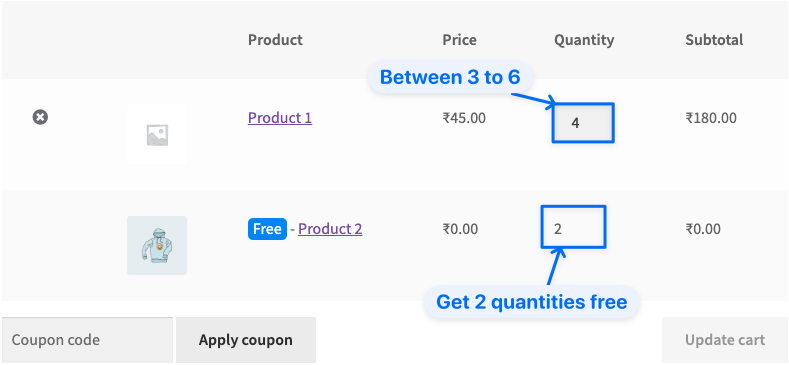Click the Product 2 hoodie thumbnail
Screen dimensions: 789x365
pyautogui.click(x=157, y=245)
